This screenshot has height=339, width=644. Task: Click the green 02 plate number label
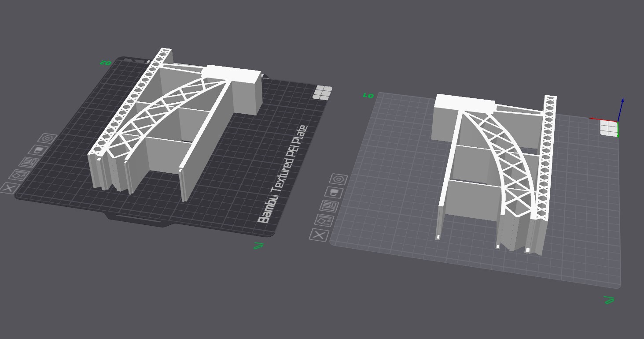pos(106,63)
